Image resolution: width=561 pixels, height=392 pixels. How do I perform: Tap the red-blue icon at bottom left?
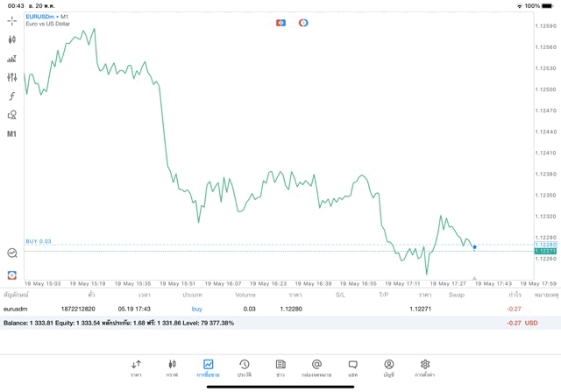tap(12, 274)
